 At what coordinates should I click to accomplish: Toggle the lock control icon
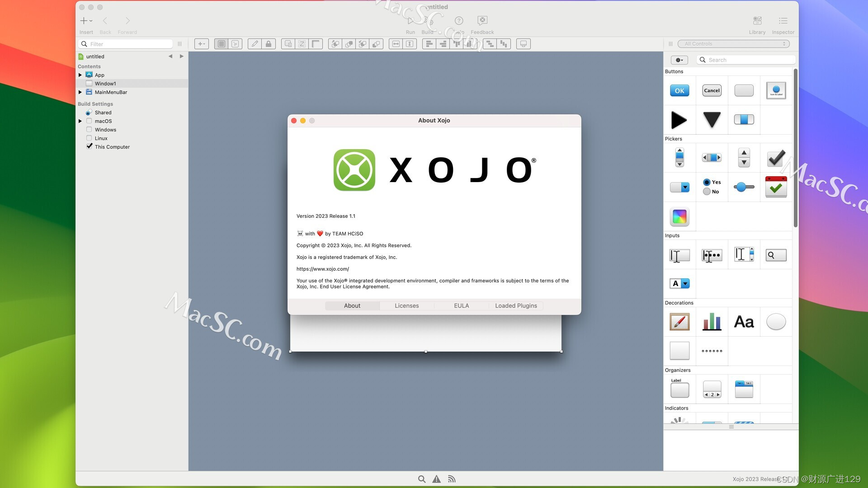pos(269,44)
